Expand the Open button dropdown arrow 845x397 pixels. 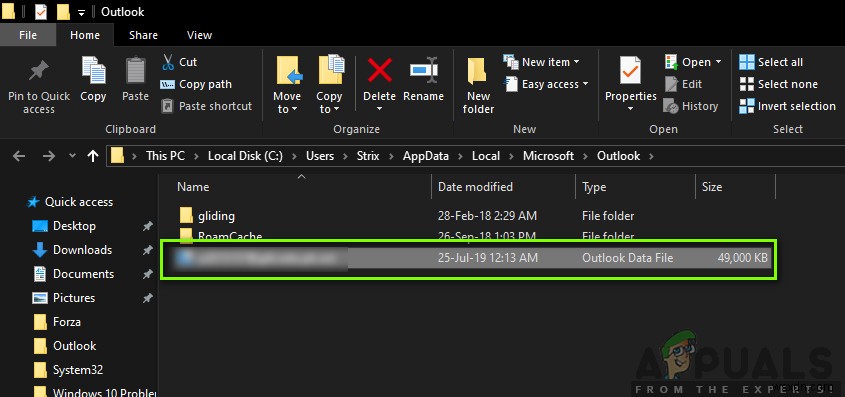click(718, 62)
